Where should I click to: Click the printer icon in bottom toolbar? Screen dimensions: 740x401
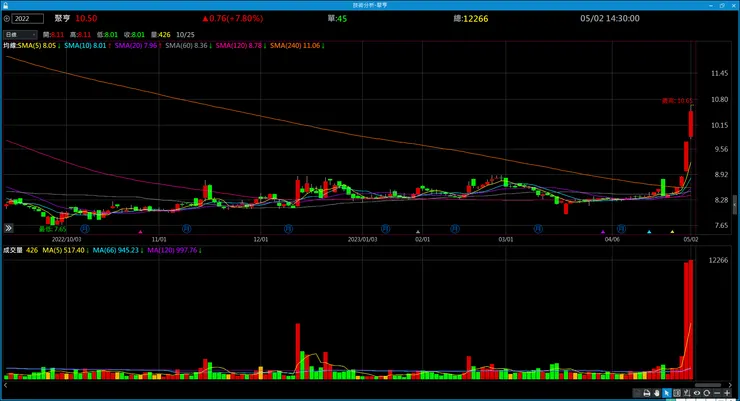647,393
